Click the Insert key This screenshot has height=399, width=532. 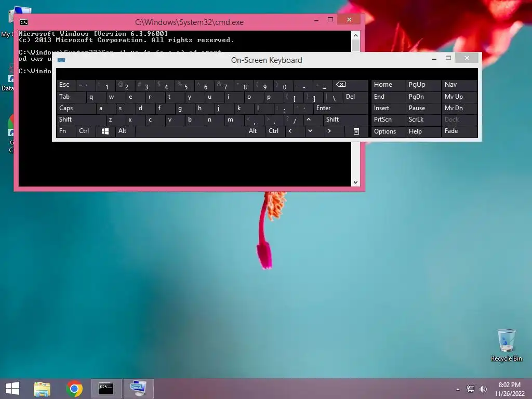click(388, 108)
